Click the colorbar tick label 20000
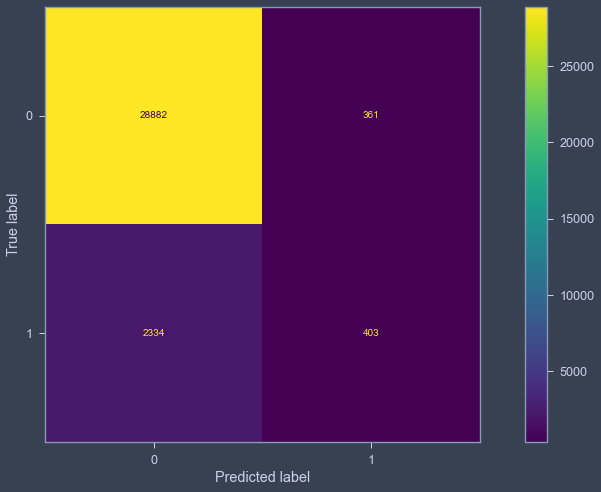The height and width of the screenshot is (492, 601). click(577, 143)
